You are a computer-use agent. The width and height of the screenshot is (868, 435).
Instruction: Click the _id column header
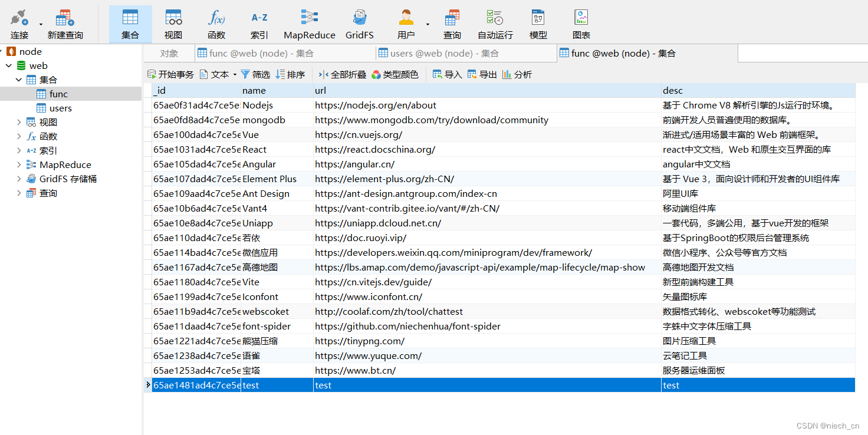196,91
